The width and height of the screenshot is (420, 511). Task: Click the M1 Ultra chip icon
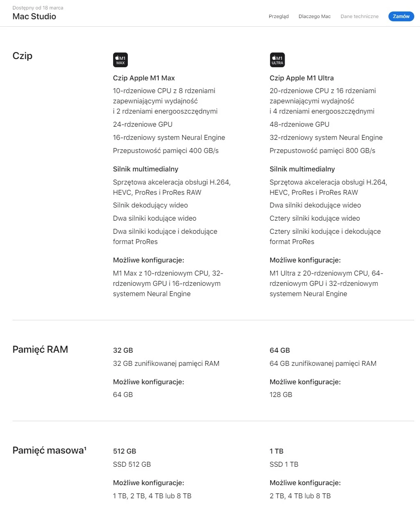(x=277, y=60)
